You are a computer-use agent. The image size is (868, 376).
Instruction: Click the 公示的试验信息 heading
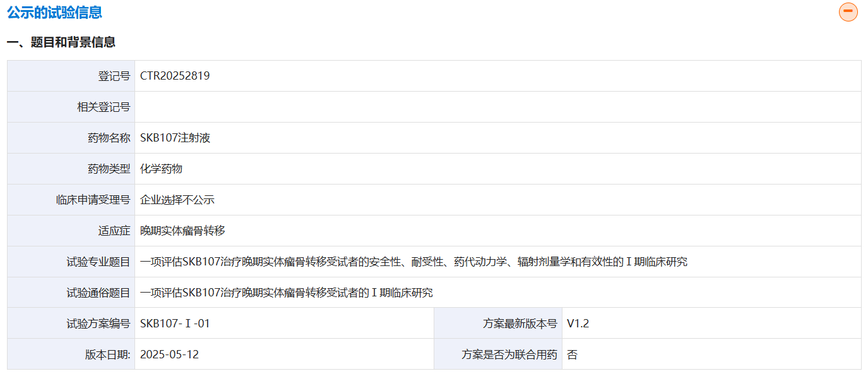pos(54,12)
